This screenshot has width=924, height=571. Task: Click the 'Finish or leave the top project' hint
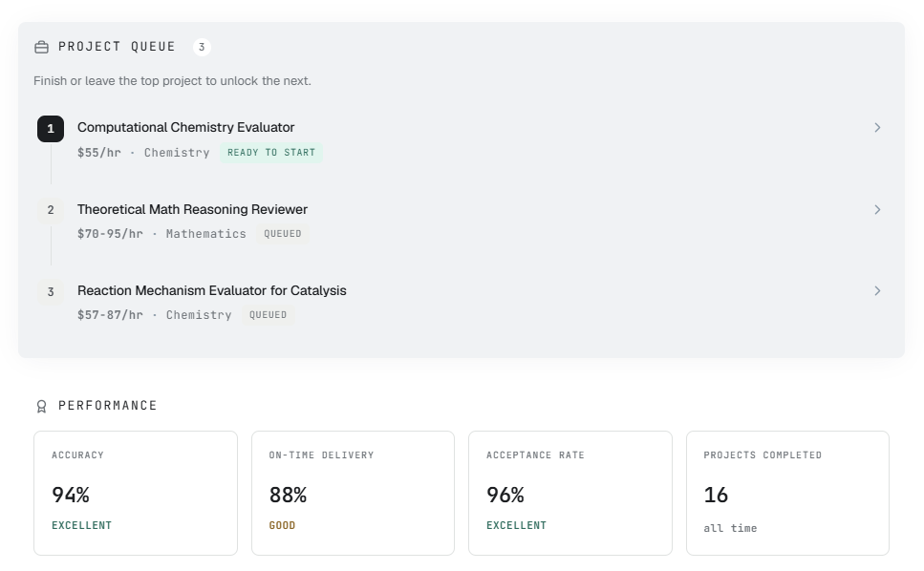(x=172, y=80)
